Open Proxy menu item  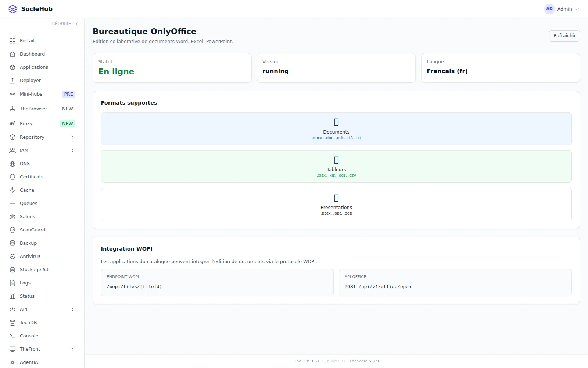point(42,124)
